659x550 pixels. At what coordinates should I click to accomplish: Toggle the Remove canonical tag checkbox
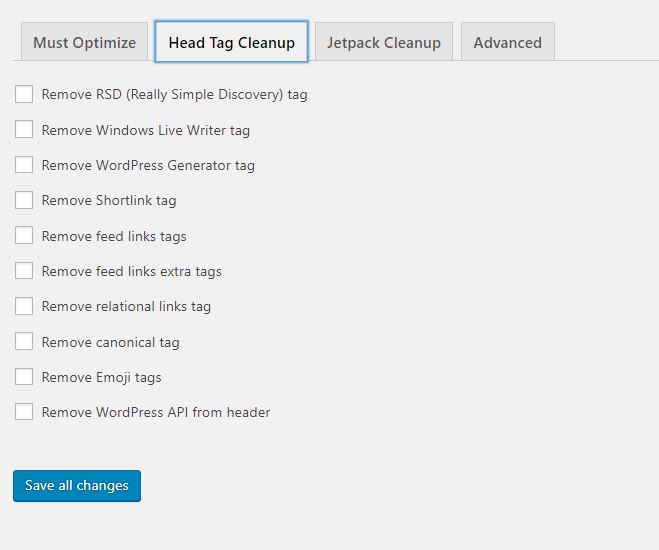24,342
